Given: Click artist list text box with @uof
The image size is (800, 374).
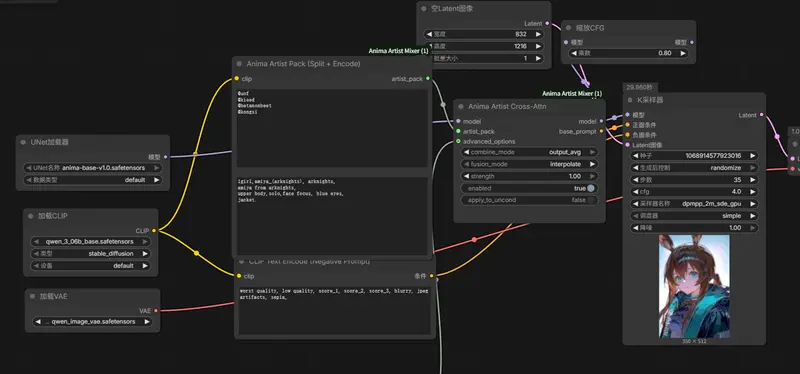Looking at the screenshot, I should point(332,128).
